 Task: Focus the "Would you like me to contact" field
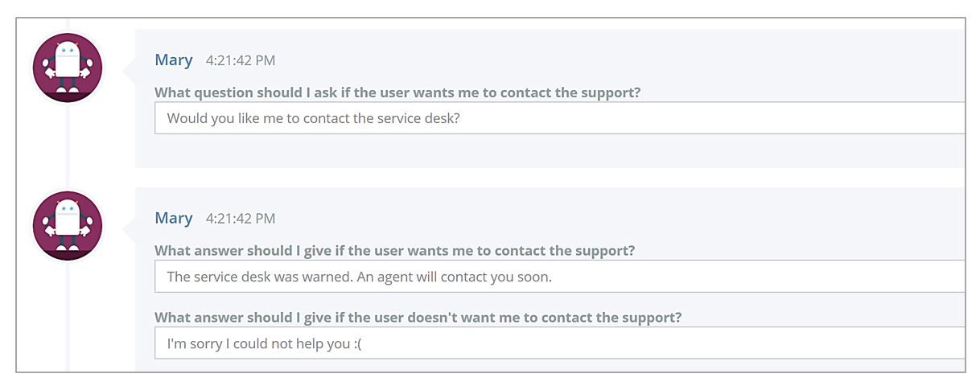coord(560,118)
